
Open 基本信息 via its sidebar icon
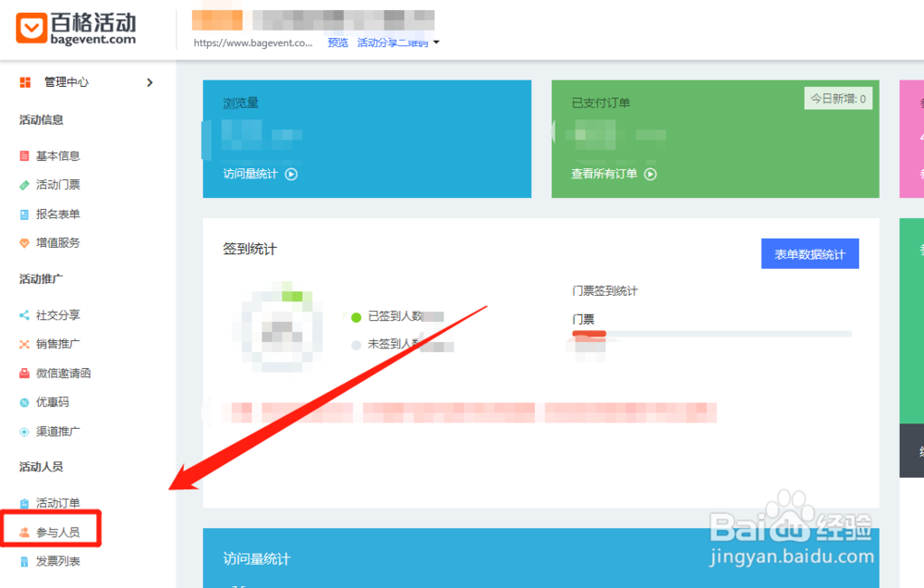point(23,155)
